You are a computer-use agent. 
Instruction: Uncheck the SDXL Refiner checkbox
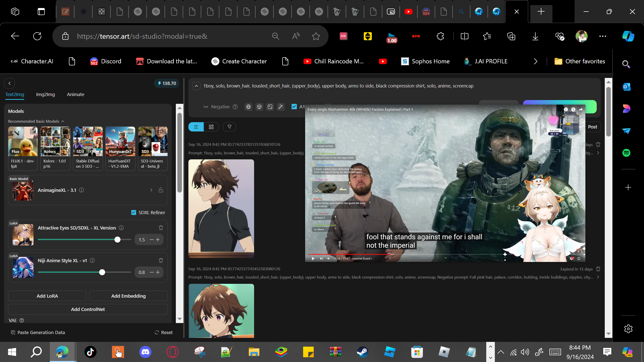(x=134, y=213)
